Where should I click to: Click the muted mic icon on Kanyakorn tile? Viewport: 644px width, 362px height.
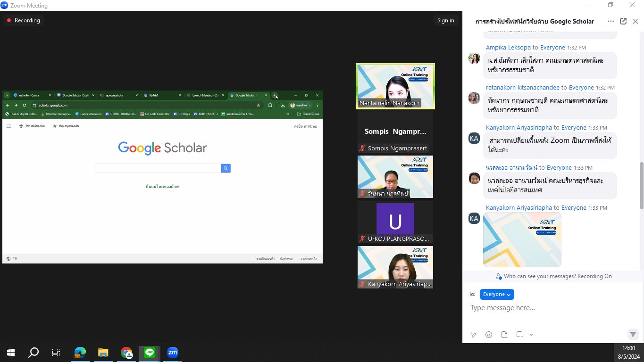tap(362, 284)
